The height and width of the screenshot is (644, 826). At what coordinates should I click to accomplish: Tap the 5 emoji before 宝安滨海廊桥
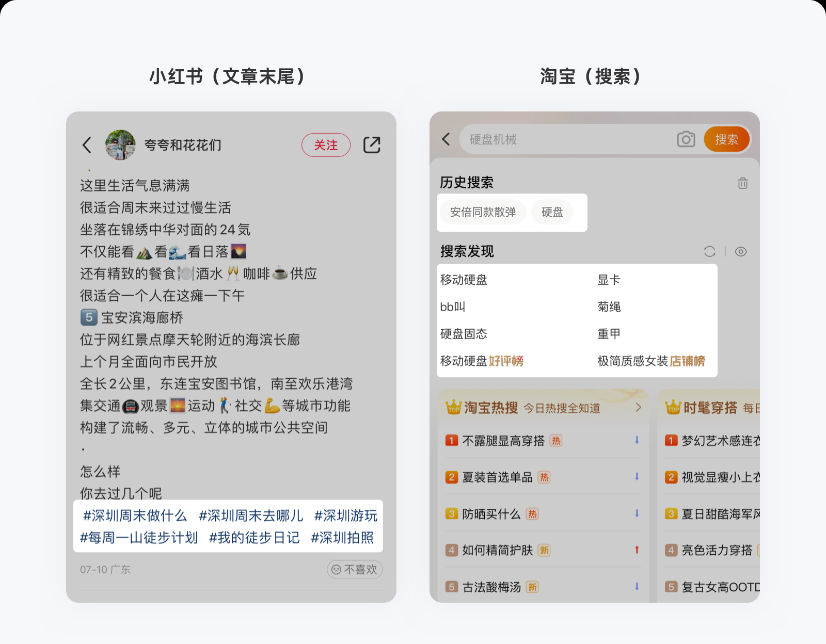(89, 317)
